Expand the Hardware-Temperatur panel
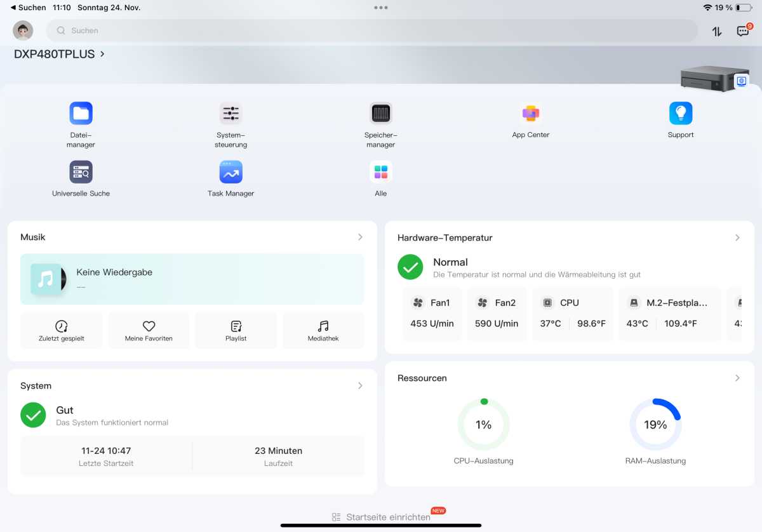Image resolution: width=762 pixels, height=532 pixels. pyautogui.click(x=737, y=237)
